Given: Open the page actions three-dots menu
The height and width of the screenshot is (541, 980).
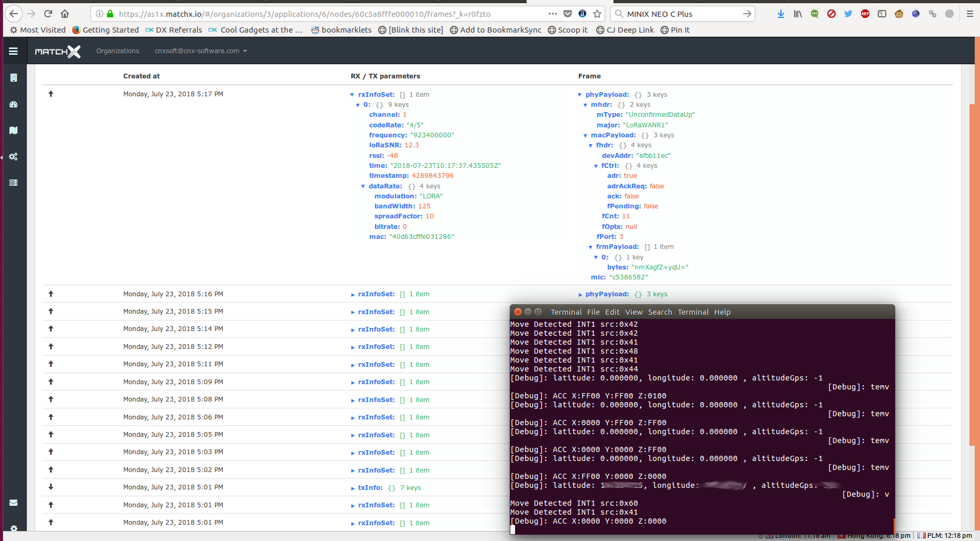Looking at the screenshot, I should (x=552, y=14).
